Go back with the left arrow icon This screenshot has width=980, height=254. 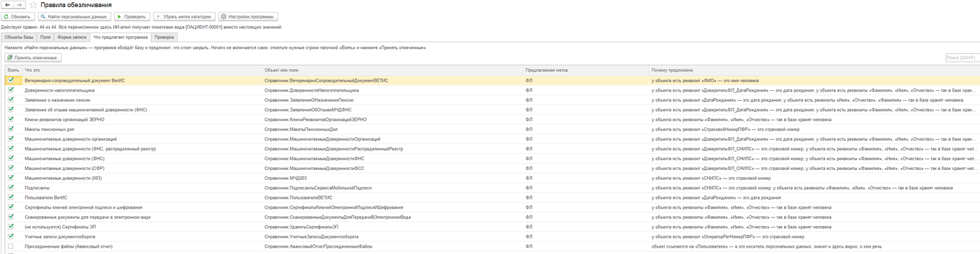(x=7, y=5)
